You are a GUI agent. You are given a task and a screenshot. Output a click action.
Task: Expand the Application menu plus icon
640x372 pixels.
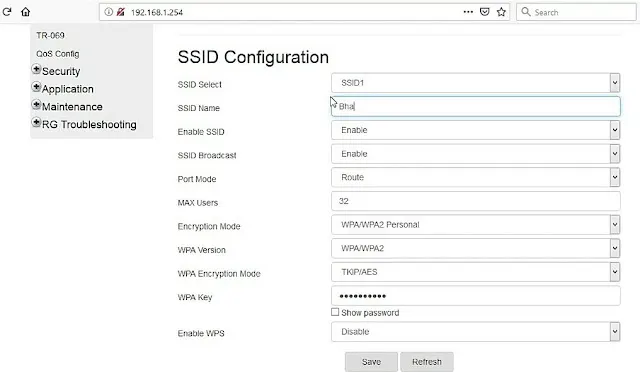coord(36,87)
